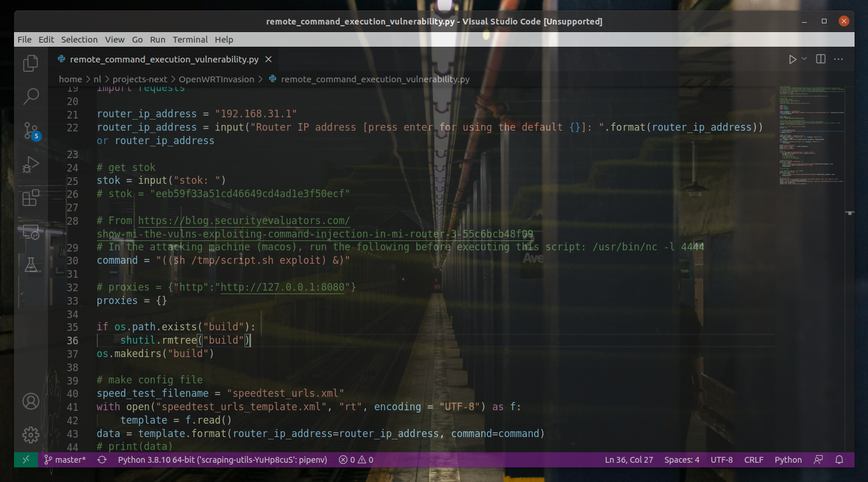
Task: Open the Edit menu
Action: click(x=46, y=40)
